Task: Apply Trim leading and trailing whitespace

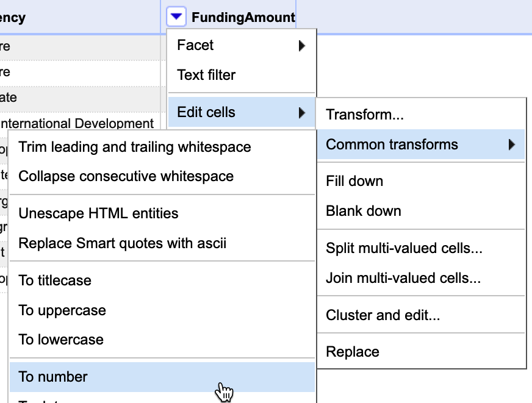Action: click(135, 147)
